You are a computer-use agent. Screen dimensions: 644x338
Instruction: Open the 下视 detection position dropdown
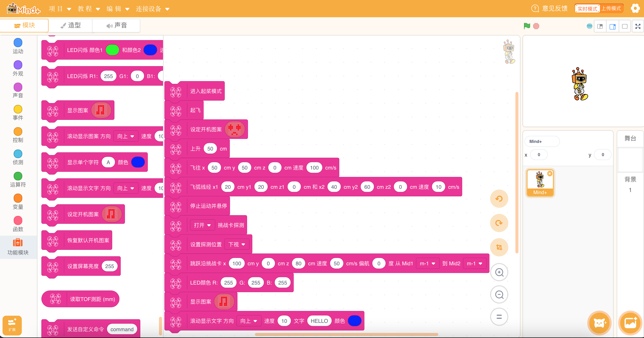pyautogui.click(x=237, y=245)
